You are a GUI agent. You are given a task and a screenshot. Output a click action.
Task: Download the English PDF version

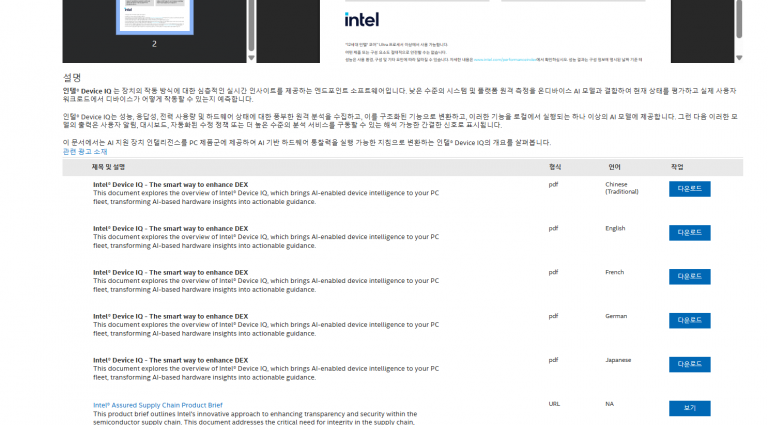point(689,233)
